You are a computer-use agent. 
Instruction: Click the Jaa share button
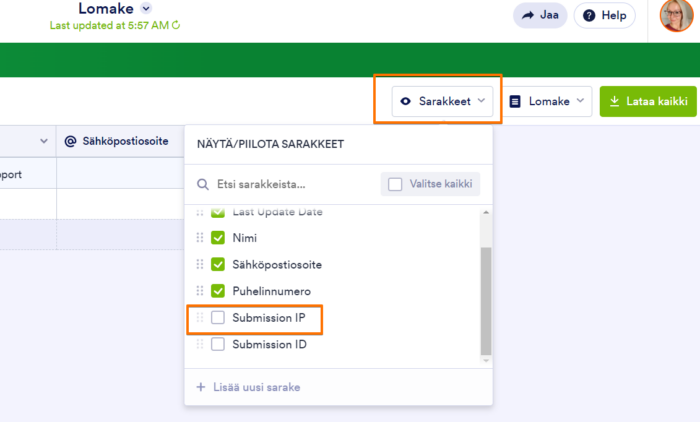point(540,15)
